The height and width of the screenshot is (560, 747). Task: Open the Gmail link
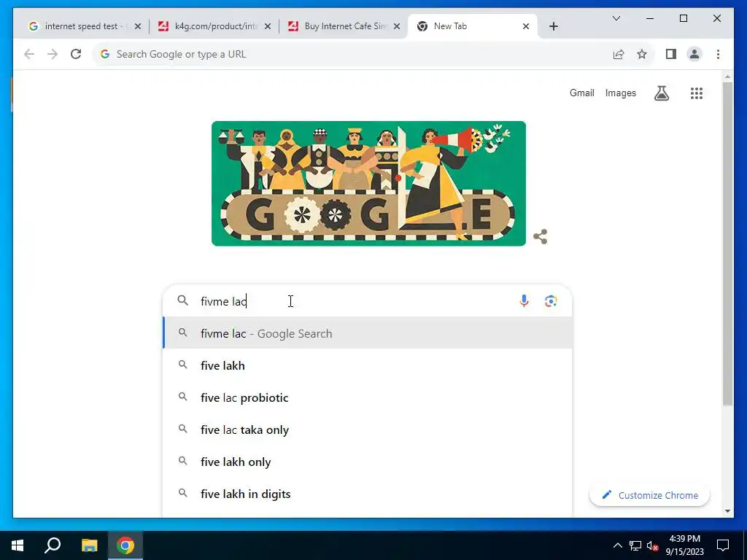coord(581,93)
